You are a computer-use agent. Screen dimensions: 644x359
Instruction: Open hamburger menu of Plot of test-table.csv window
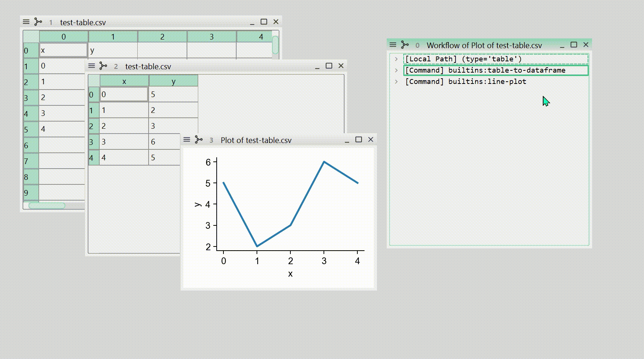point(187,140)
